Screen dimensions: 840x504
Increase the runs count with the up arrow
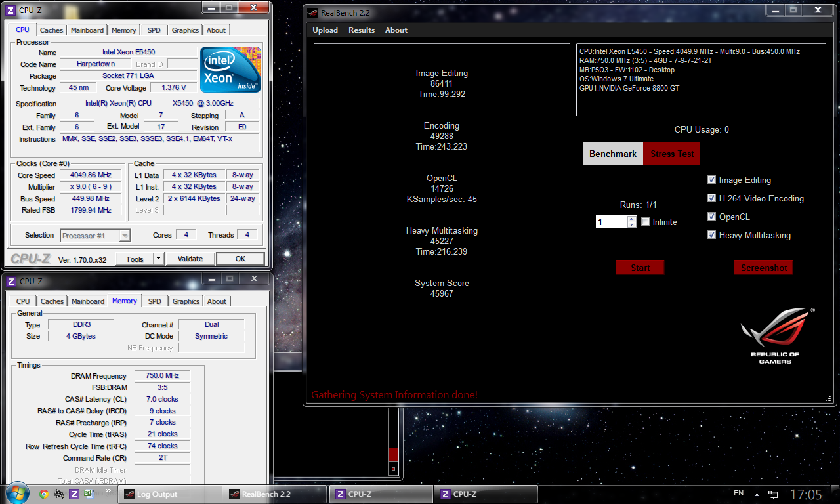632,219
